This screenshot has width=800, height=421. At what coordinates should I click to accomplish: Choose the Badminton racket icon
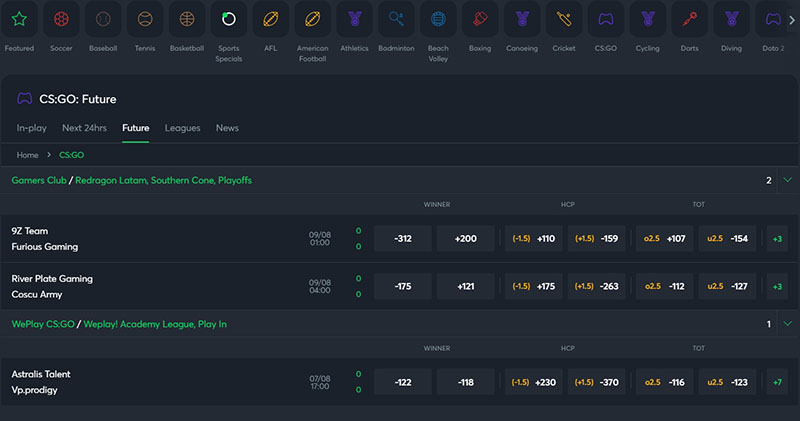tap(396, 19)
